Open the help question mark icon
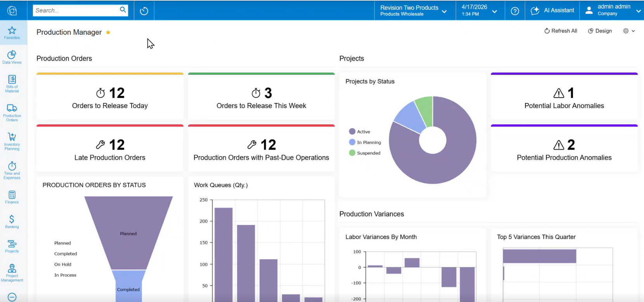644x302 pixels. coord(515,11)
